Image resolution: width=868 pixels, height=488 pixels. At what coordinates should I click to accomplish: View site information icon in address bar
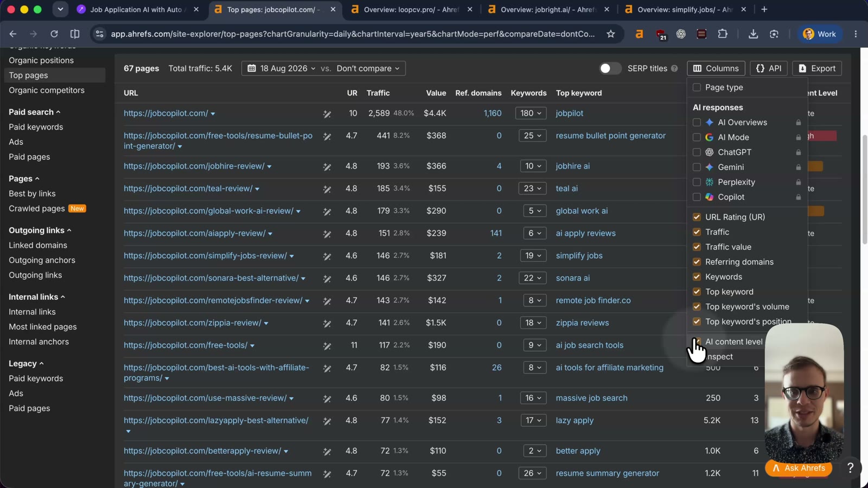(x=99, y=34)
